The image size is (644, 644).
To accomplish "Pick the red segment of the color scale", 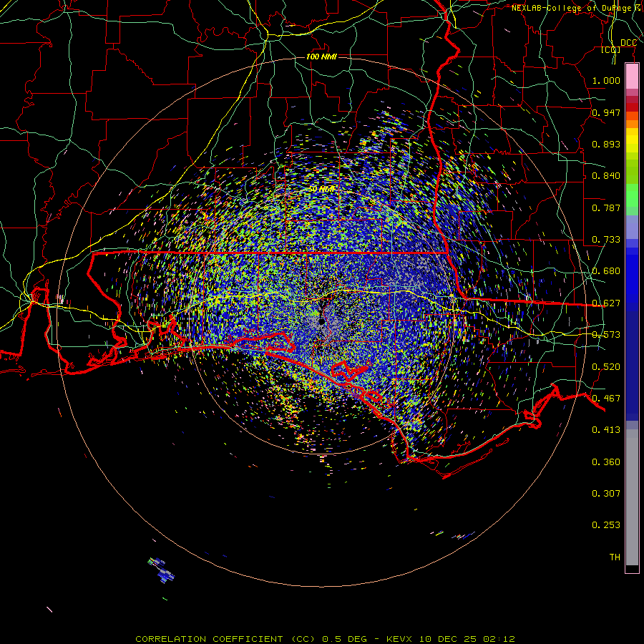I will [632, 107].
